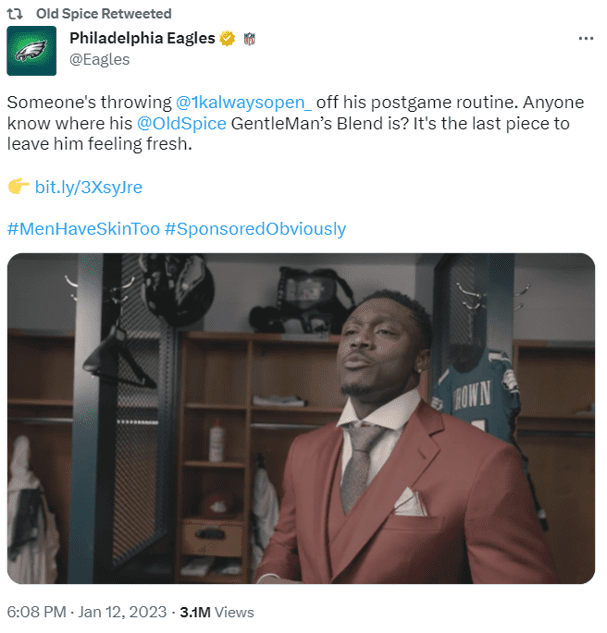The width and height of the screenshot is (607, 633).
Task: Play the locker room video thumbnail
Action: click(x=301, y=418)
